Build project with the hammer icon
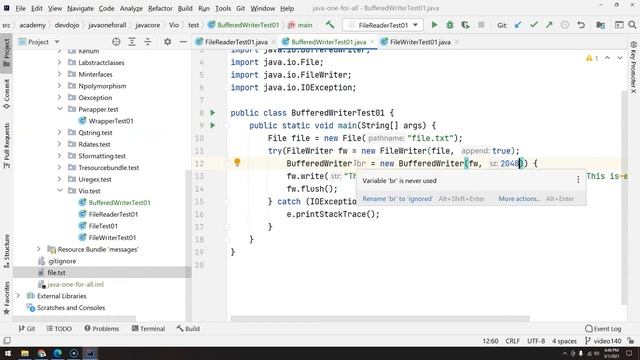This screenshot has height=360, width=640. [x=330, y=25]
